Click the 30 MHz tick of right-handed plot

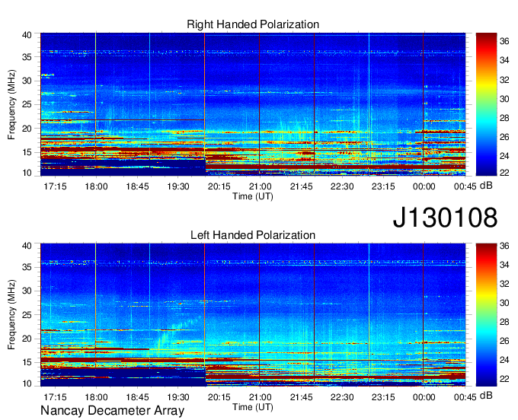27,81
